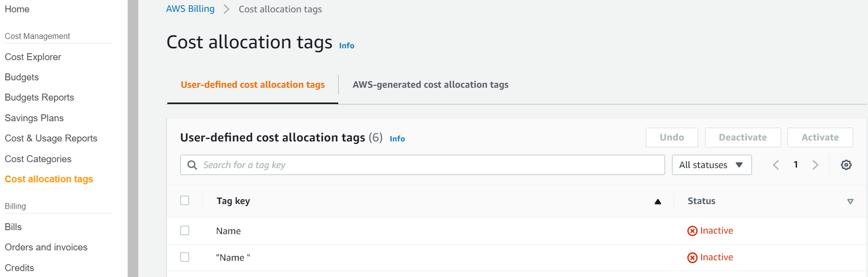Open Cost Explorer from the sidebar
This screenshot has width=868, height=277.
[33, 57]
